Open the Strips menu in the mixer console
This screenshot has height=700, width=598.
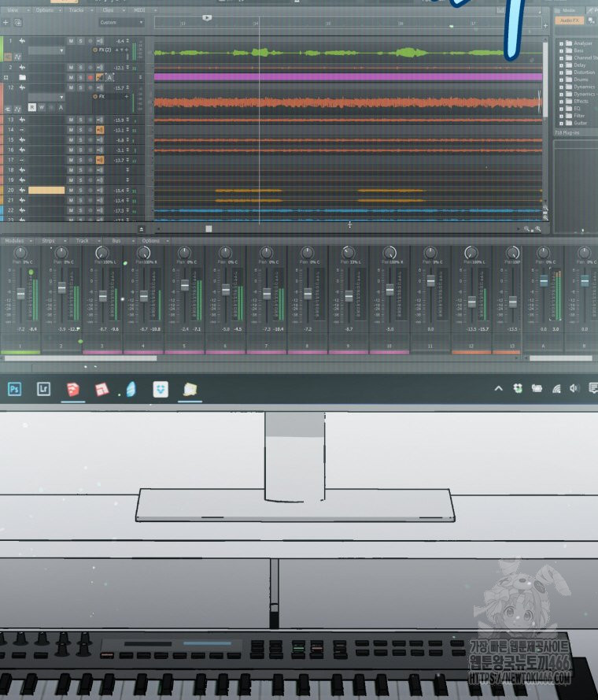[x=50, y=241]
